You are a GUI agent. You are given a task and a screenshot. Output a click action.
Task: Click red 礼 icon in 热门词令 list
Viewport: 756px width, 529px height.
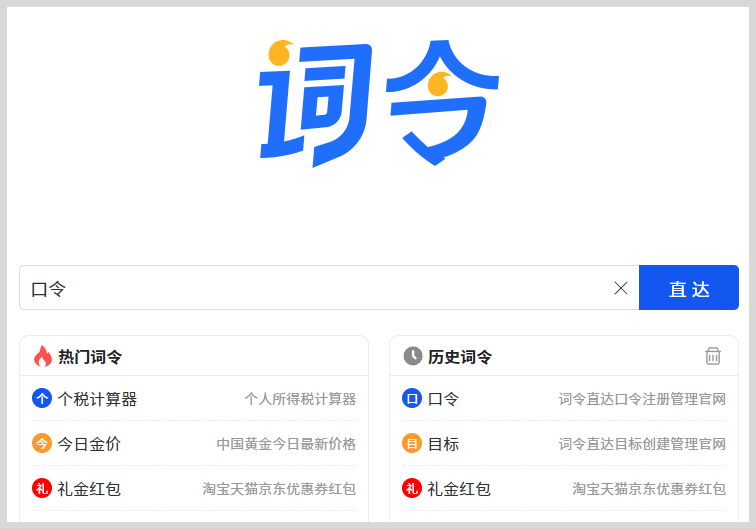pyautogui.click(x=42, y=488)
